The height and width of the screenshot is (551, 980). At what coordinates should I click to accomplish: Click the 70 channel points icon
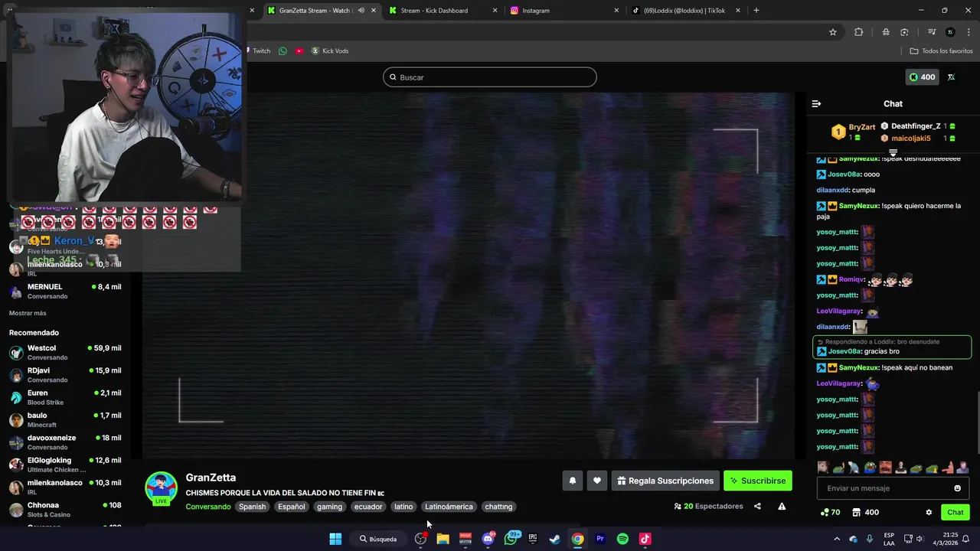click(x=830, y=512)
